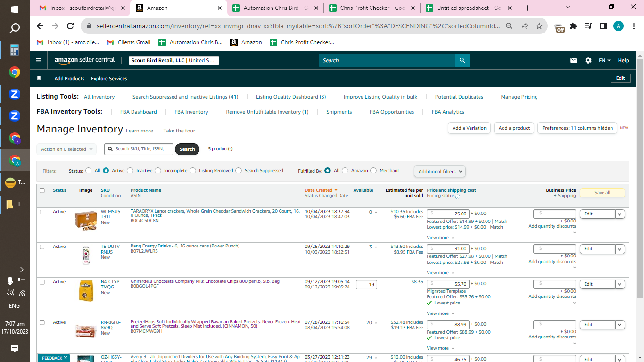Switch to the Inbox Gmail browser tab
This screenshot has width=644, height=362.
(82, 8)
